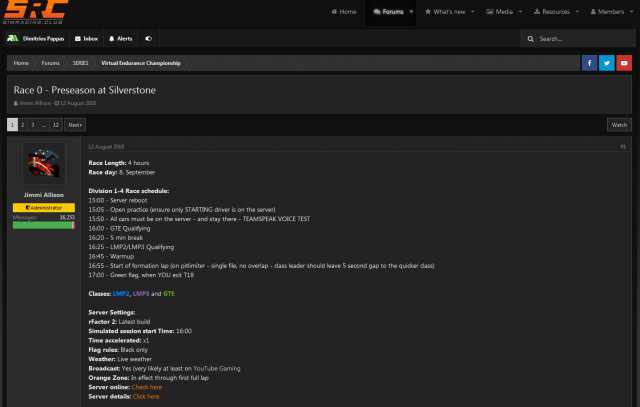The image size is (640, 407).
Task: Type in the Search field
Action: coord(582,38)
